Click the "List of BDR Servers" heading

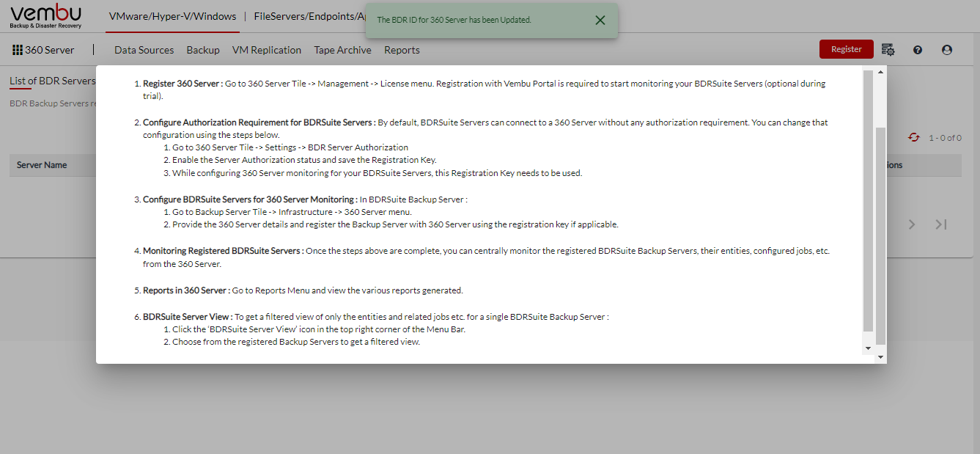(x=53, y=81)
